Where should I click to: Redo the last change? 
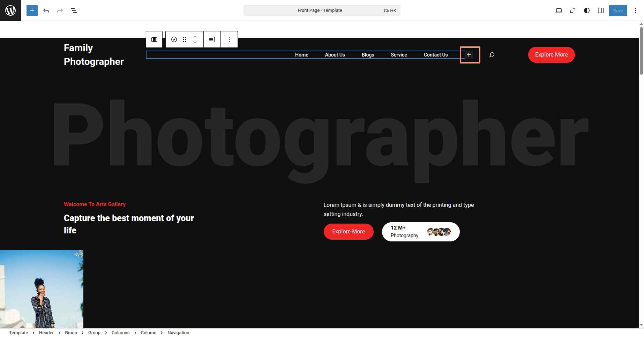60,10
